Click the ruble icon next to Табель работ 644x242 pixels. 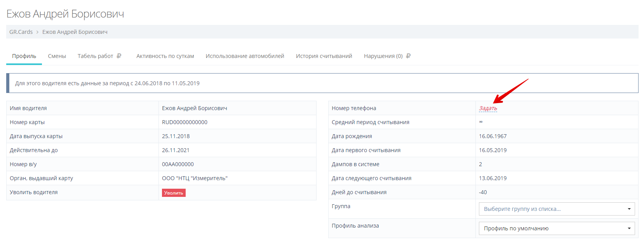coord(119,56)
